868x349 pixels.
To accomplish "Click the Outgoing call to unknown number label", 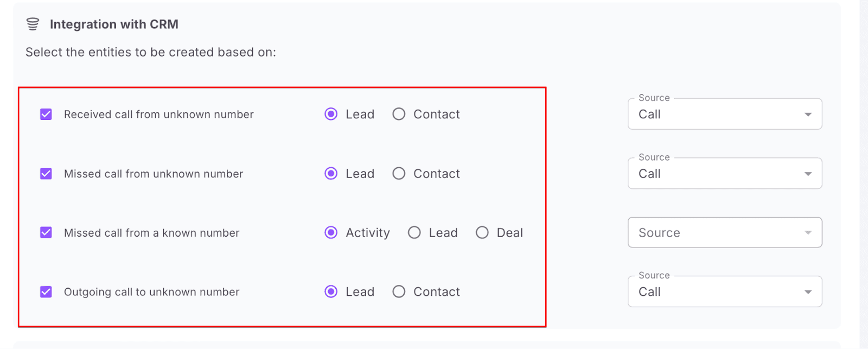I will coord(151,292).
